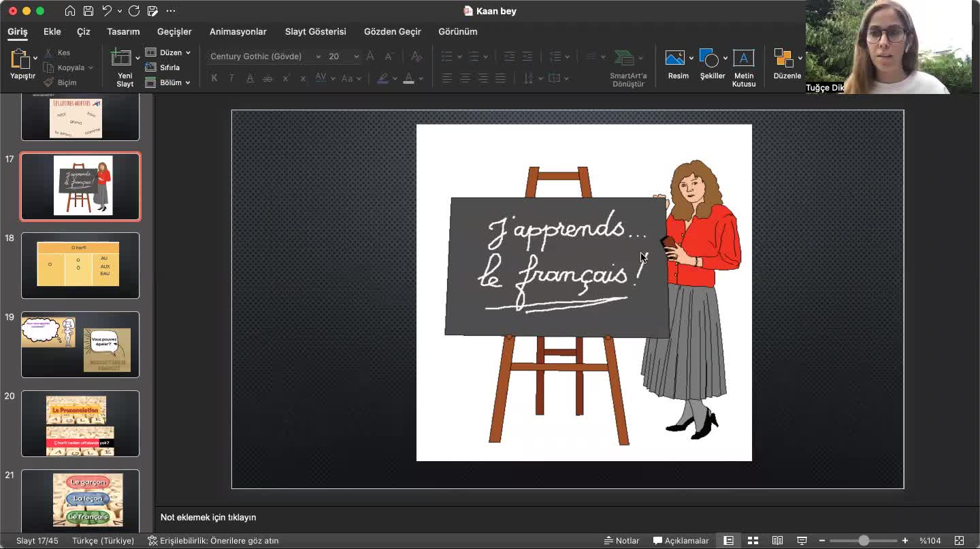
Task: Toggle italic T formatting
Action: 231,78
